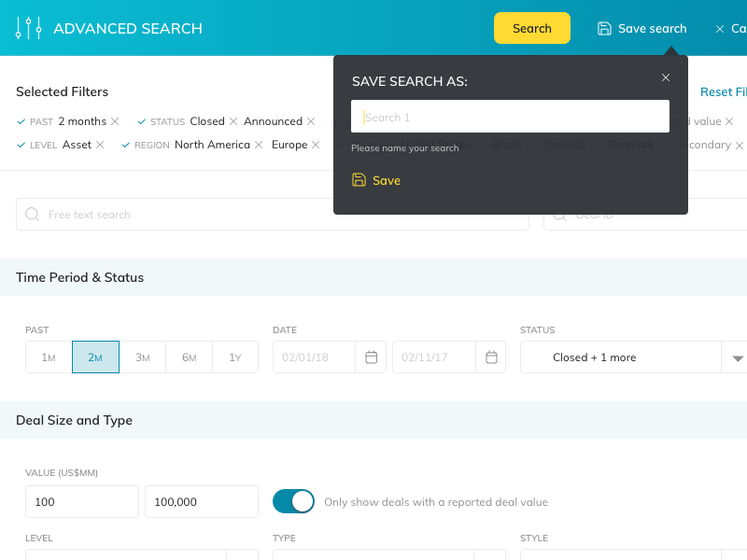Click the filter sliders logo icon in header

coord(30,27)
